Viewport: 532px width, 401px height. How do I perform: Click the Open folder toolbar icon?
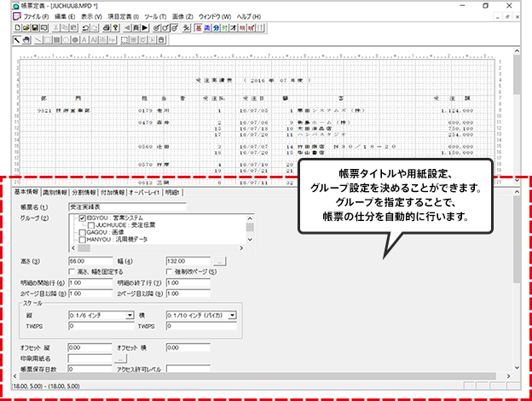(27, 28)
